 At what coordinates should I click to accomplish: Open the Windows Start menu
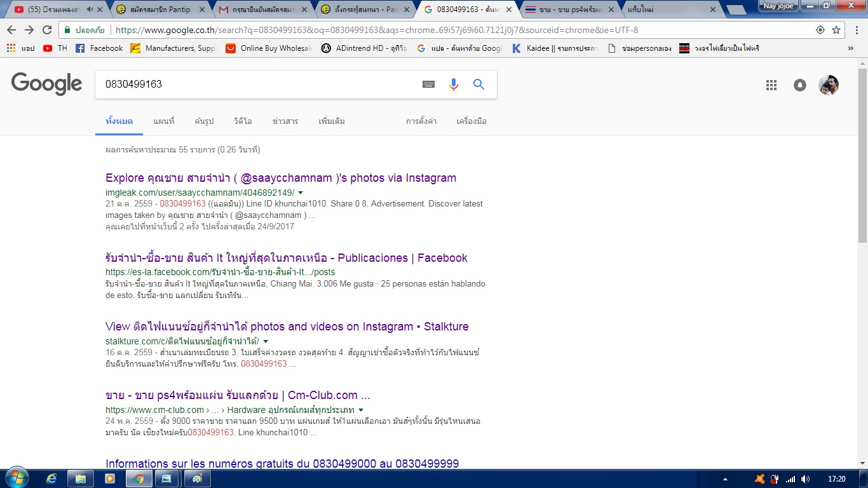coord(16,478)
